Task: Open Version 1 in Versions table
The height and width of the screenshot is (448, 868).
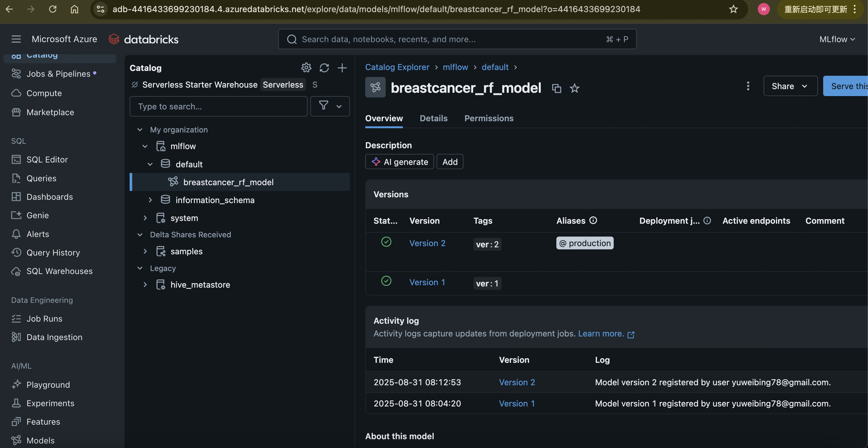Action: pos(427,283)
